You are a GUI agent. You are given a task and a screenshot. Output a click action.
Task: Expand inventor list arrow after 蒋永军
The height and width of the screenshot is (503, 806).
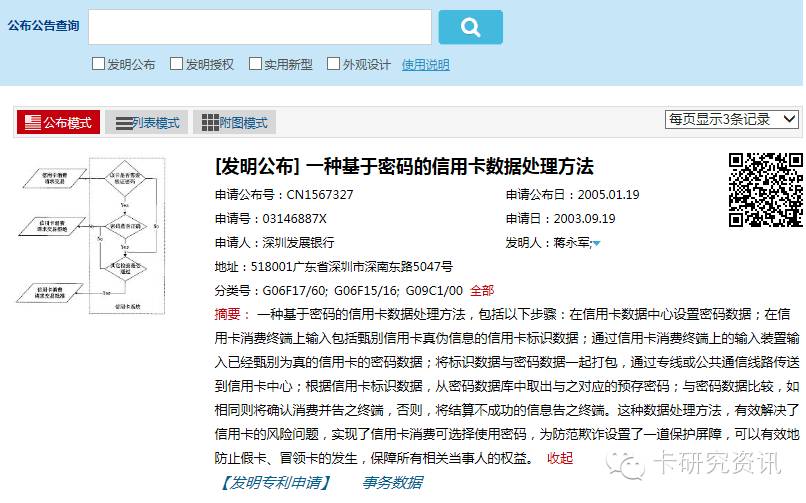coord(596,244)
